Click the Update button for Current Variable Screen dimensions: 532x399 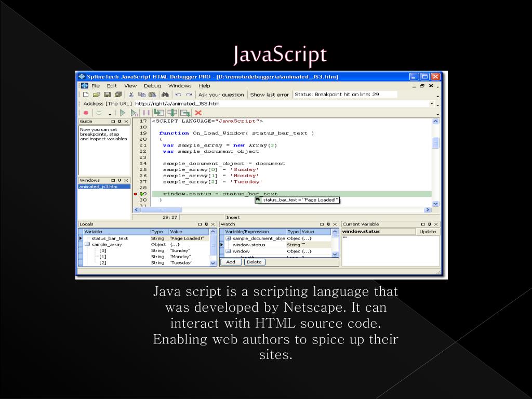coord(428,232)
